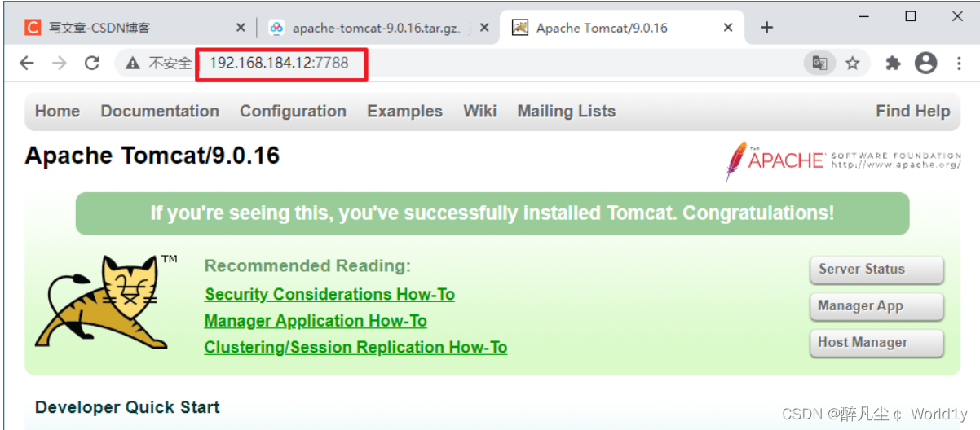Maximize the Chrome window

click(911, 16)
